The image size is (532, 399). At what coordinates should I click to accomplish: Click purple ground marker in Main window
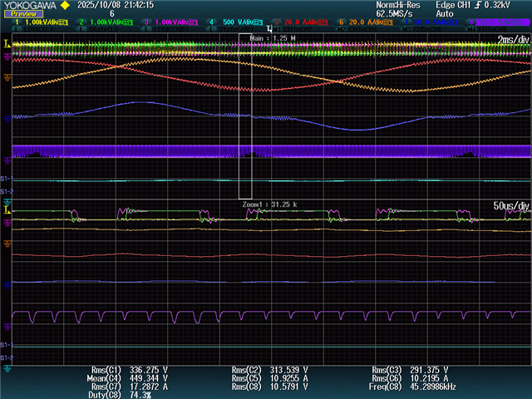tap(7, 160)
